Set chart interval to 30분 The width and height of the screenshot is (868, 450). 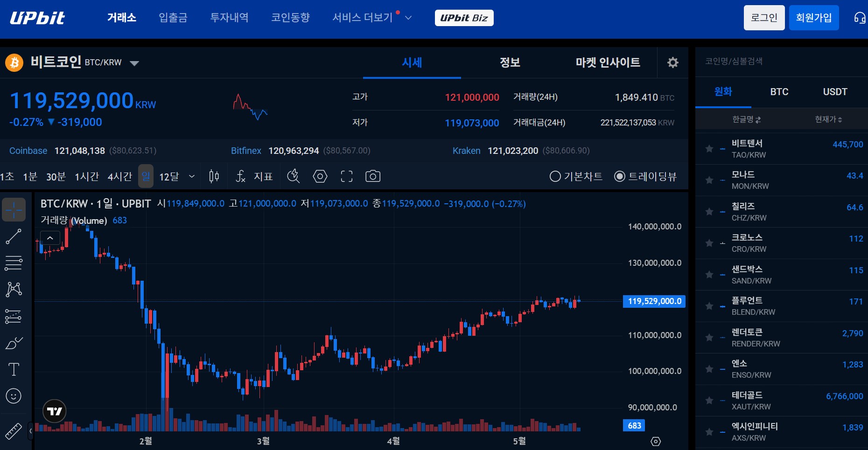pyautogui.click(x=56, y=176)
